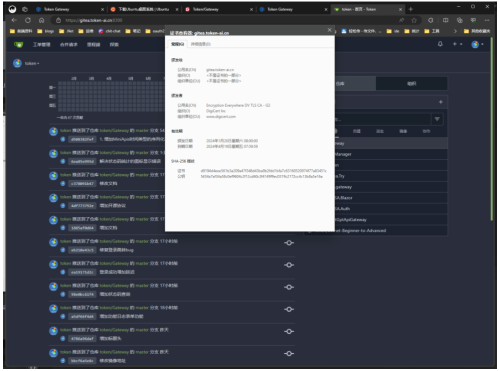Screen dimensions: 500x371
Task: Open the 笔记 bookmark folder
Action: pos(133,31)
